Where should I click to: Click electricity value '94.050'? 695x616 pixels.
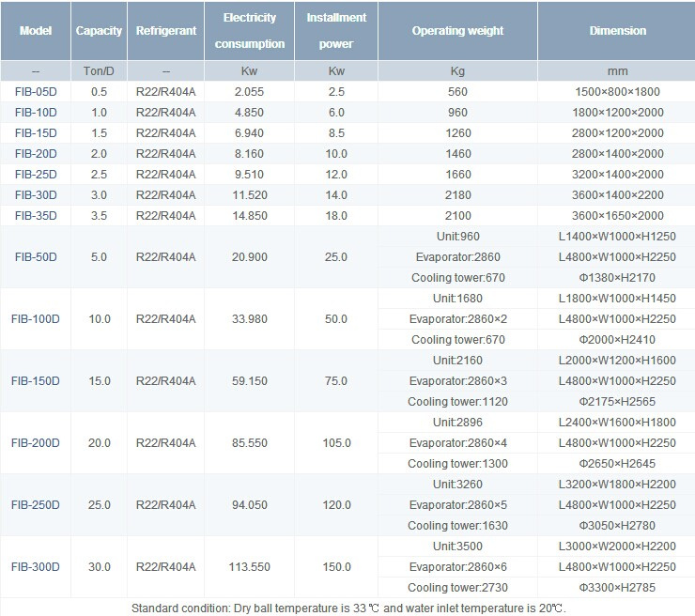click(250, 505)
